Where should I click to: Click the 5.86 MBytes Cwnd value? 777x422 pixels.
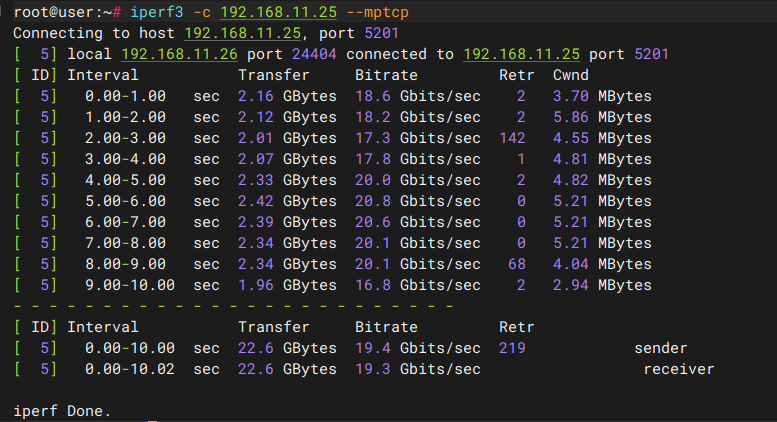(x=602, y=117)
